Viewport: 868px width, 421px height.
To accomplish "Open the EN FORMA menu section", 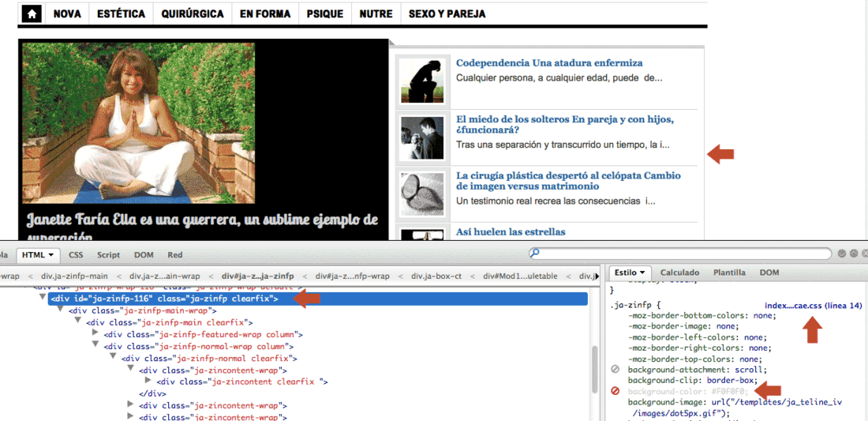I will pyautogui.click(x=265, y=14).
